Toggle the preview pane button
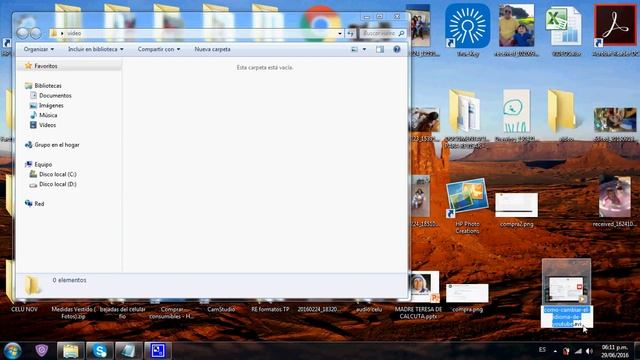Screen dimensions: 640x360 click(x=380, y=49)
